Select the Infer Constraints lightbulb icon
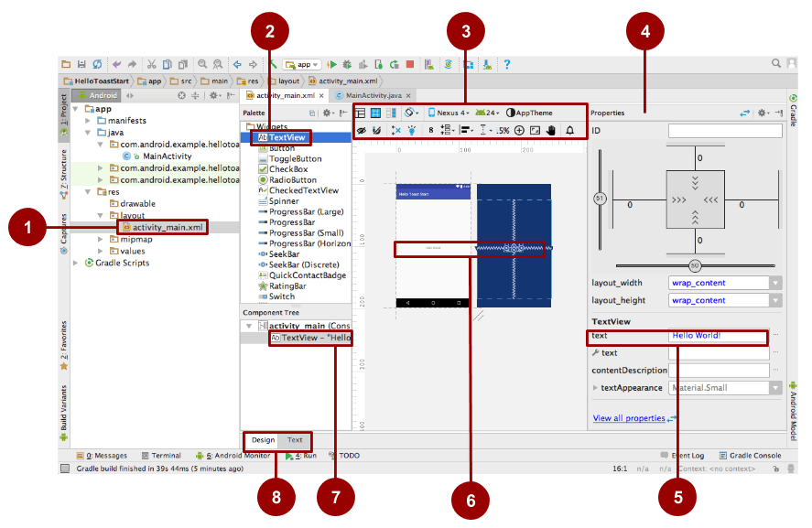Image resolution: width=812 pixels, height=528 pixels. (411, 129)
